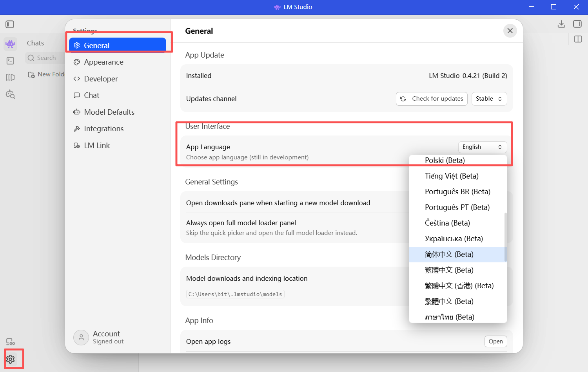Screen dimensions: 588x372
Task: Choose ภาษาไทย (Beta) language
Action: tap(458, 317)
